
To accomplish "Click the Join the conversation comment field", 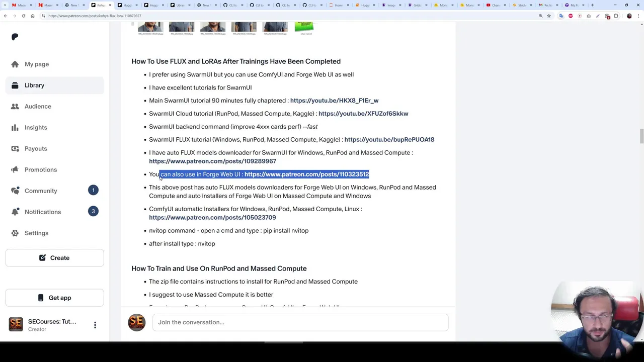I will point(300,322).
